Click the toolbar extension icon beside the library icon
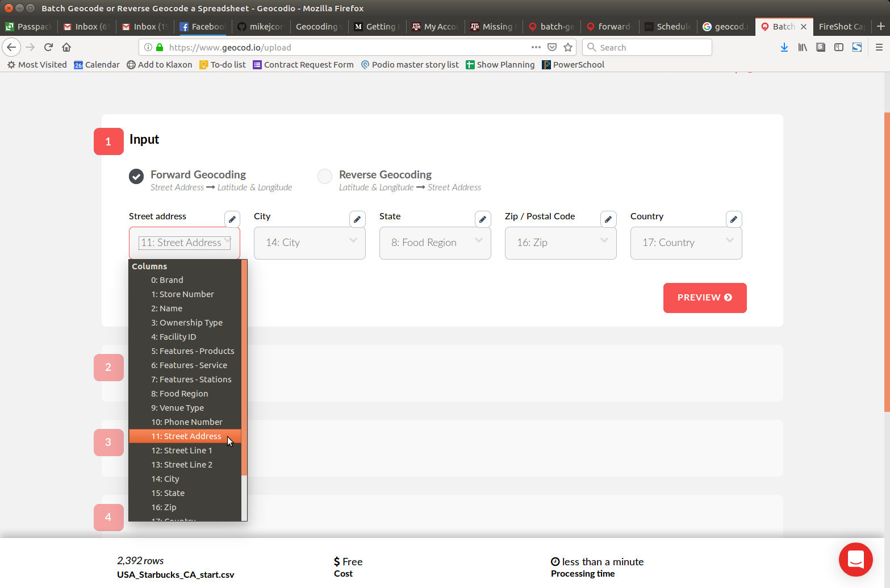This screenshot has width=890, height=588. (821, 47)
